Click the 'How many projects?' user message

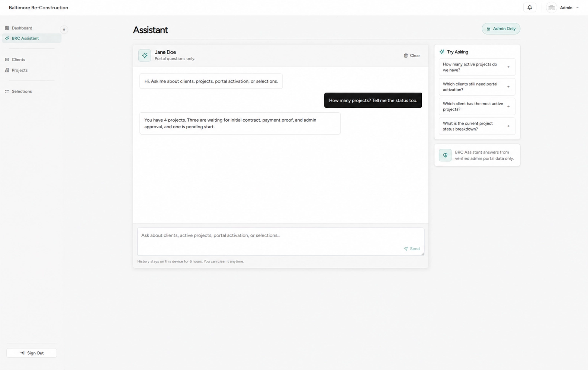(x=373, y=100)
